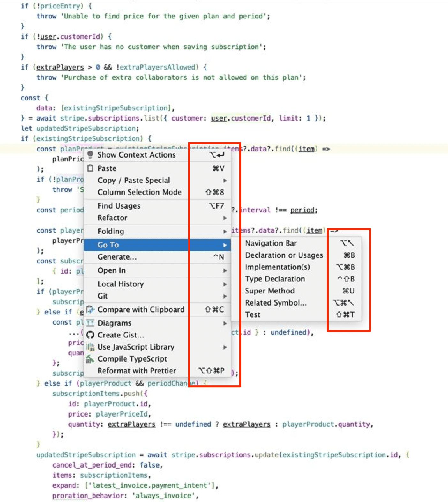Choose Compile TypeScript menu entry
The image size is (448, 502).
pyautogui.click(x=157, y=359)
